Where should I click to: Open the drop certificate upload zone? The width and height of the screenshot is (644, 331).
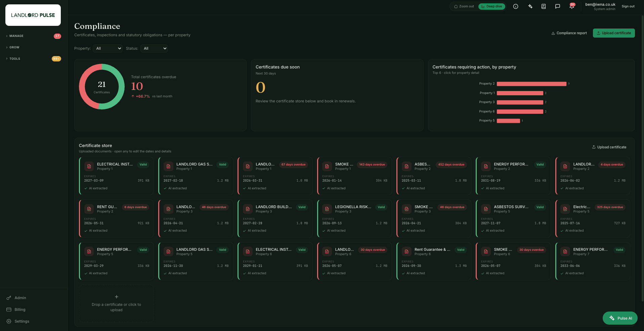coord(116,303)
